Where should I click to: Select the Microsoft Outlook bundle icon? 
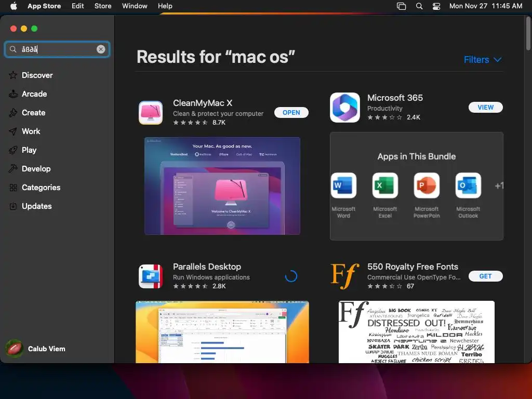coord(468,185)
